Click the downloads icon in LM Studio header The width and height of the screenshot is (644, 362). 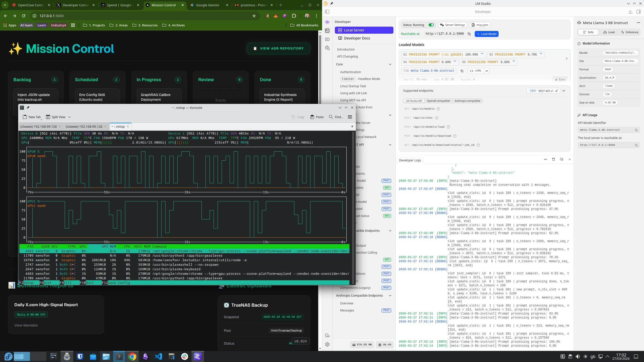click(630, 12)
